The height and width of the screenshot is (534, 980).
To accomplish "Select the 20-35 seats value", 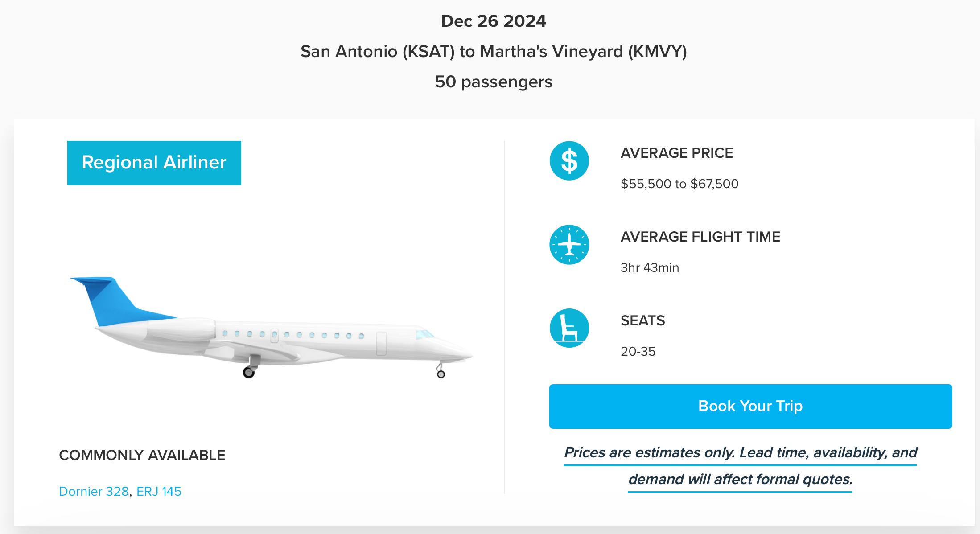I will (x=638, y=351).
